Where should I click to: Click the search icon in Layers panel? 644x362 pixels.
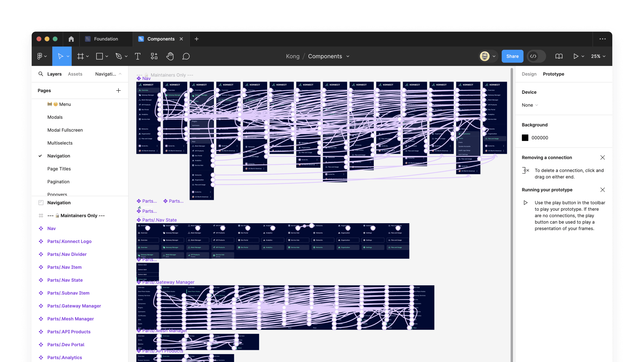pos(40,74)
